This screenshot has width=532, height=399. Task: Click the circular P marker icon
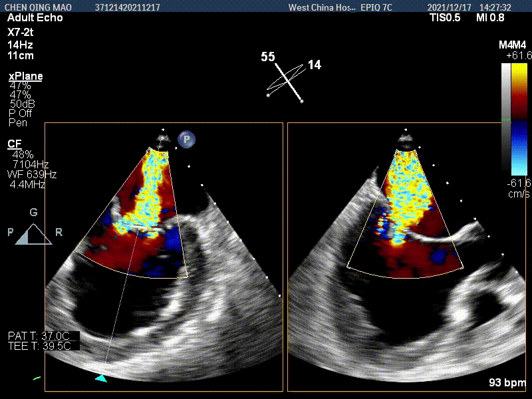pos(187,139)
